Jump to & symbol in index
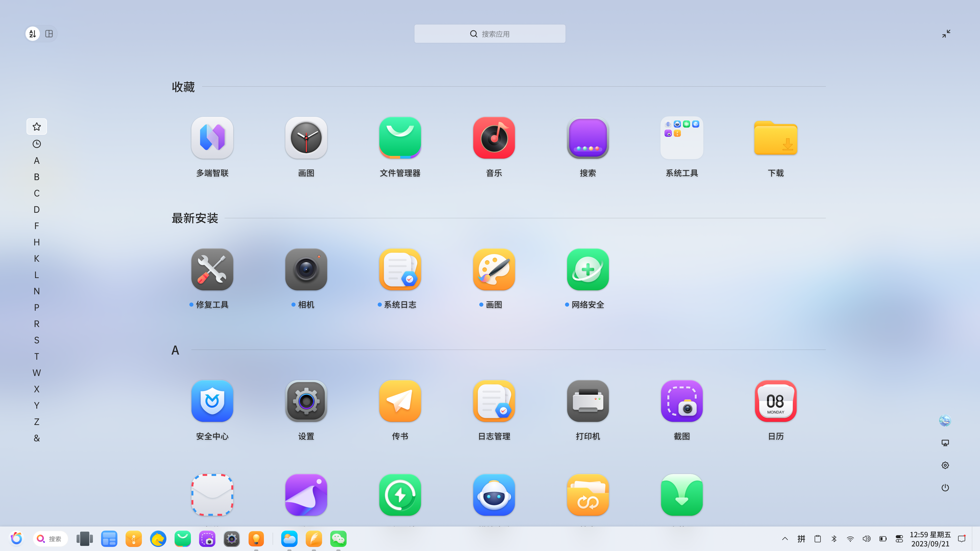This screenshot has height=551, width=980. coord(36,438)
